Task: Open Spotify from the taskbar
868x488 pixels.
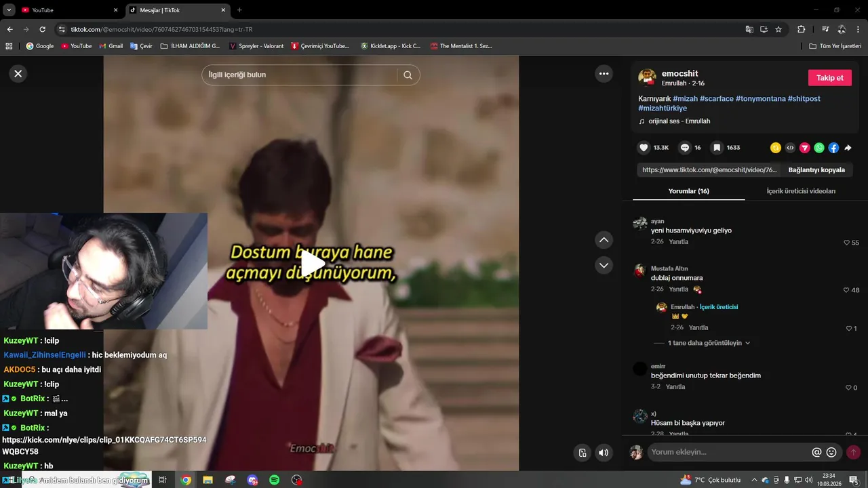Action: click(x=275, y=480)
